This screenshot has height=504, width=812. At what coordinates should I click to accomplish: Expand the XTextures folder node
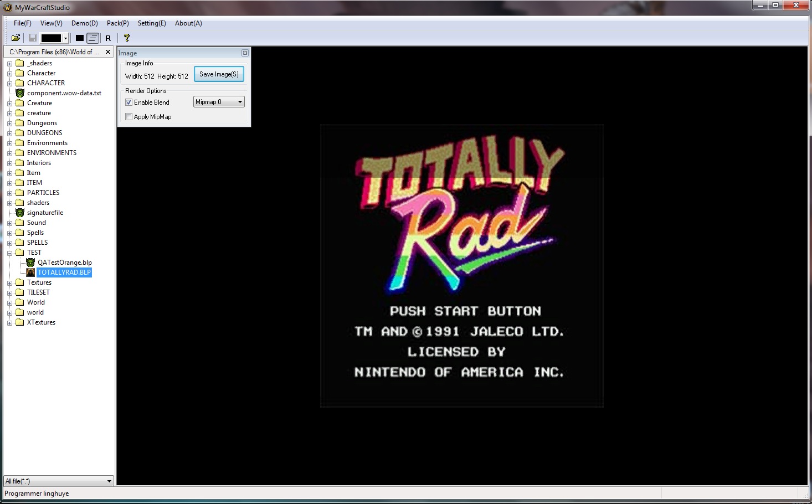pos(10,323)
